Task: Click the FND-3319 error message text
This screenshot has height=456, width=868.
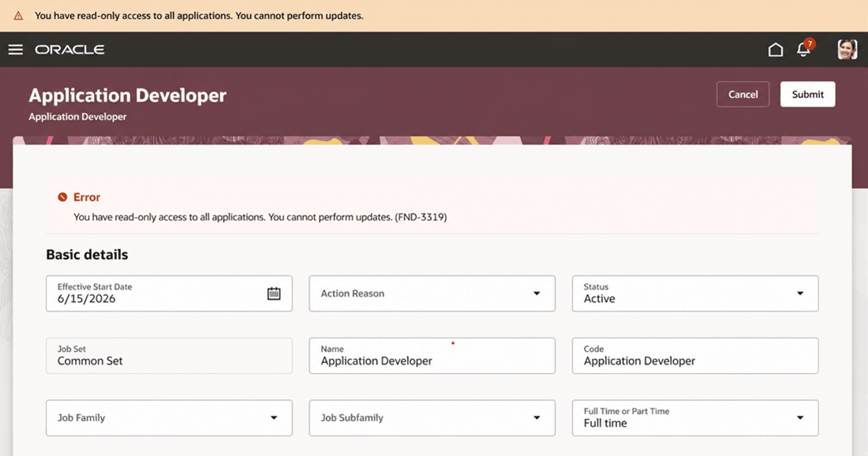Action: point(260,217)
